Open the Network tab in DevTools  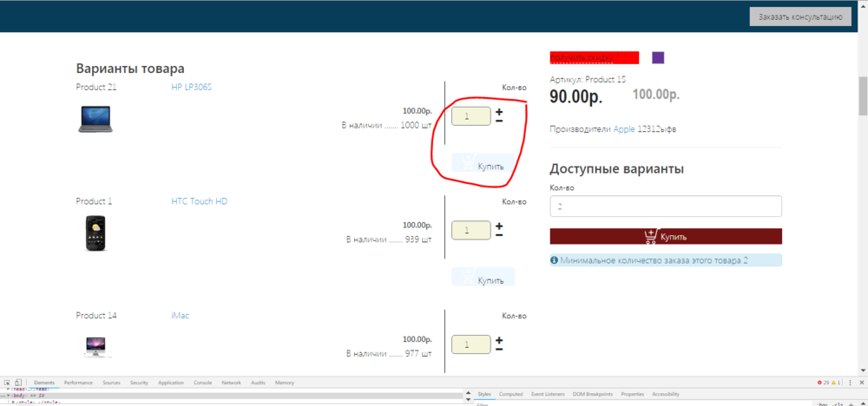[231, 383]
